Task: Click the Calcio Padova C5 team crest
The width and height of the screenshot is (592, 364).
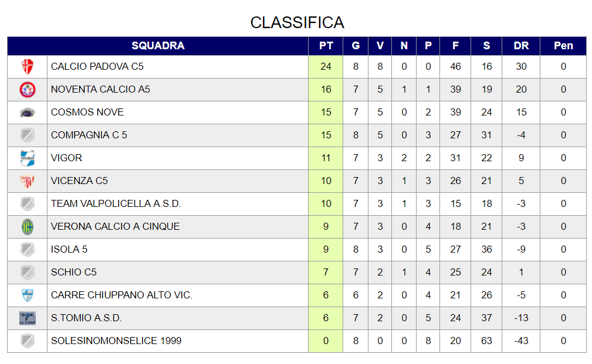Action: click(28, 67)
